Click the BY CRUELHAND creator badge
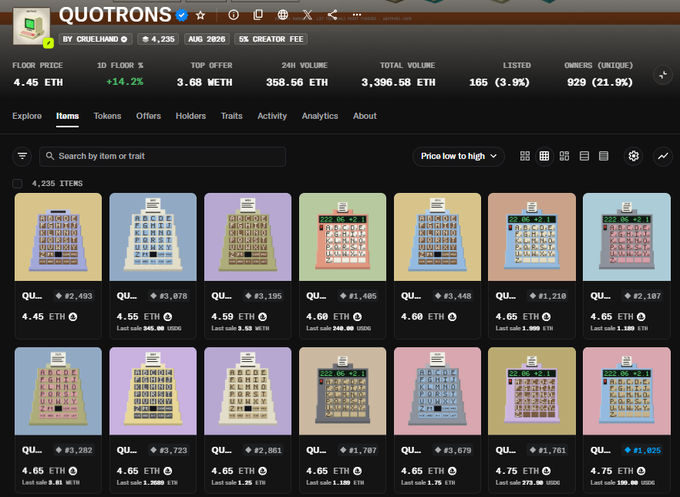 coord(95,39)
